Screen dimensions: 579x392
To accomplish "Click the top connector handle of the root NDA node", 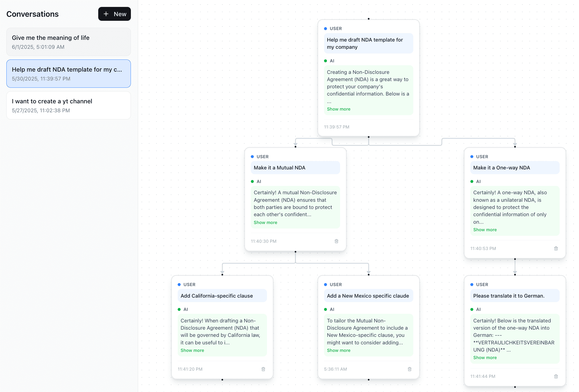I will 368,19.
